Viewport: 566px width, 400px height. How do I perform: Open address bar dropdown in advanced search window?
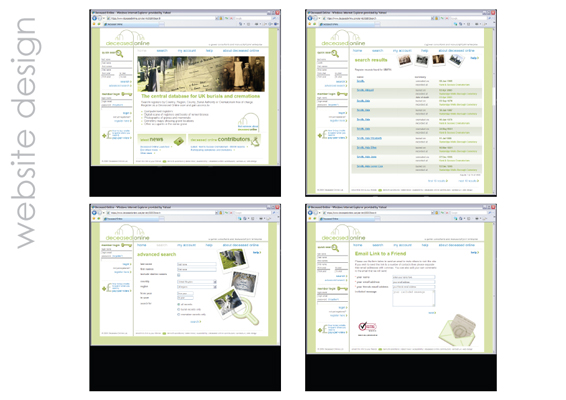pyautogui.click(x=218, y=213)
